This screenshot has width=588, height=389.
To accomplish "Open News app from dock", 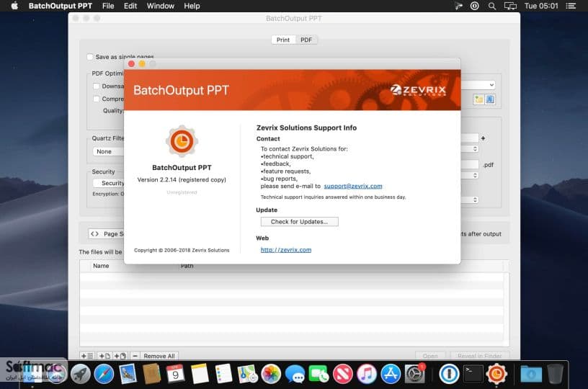I will 342,374.
